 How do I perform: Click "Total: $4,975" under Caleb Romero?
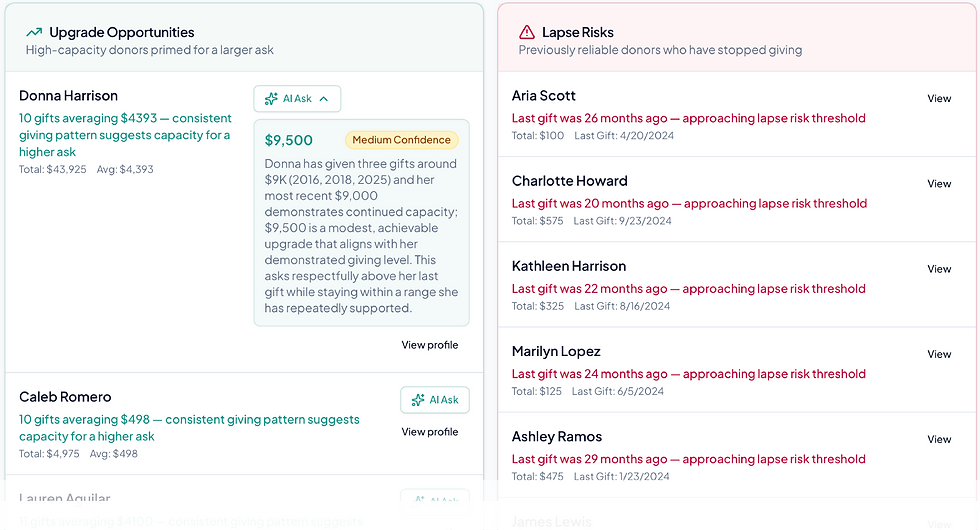49,454
